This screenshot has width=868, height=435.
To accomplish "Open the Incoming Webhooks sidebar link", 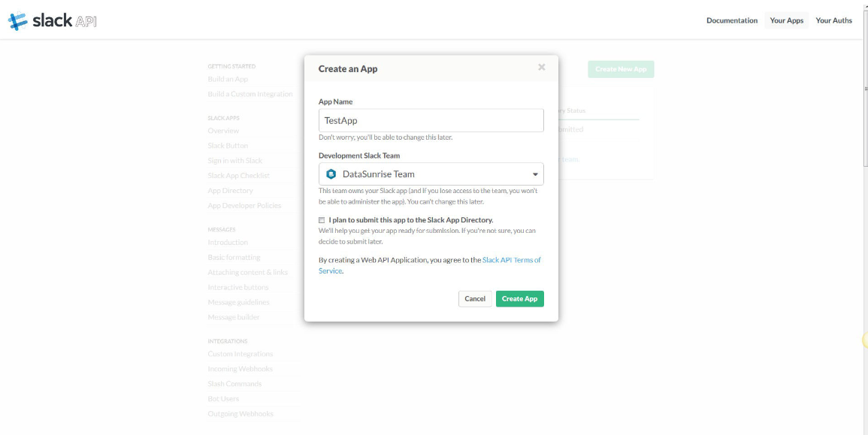I will (x=240, y=369).
